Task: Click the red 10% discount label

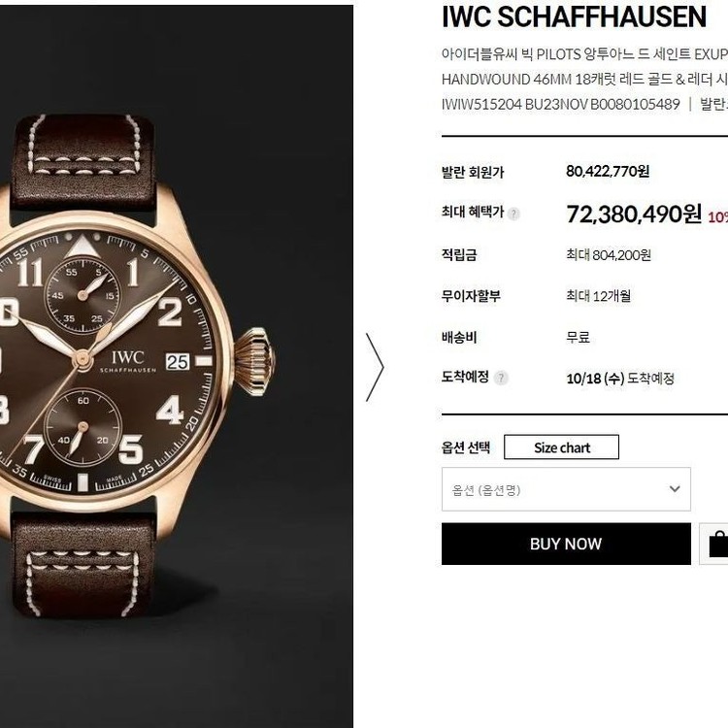Action: click(x=717, y=216)
